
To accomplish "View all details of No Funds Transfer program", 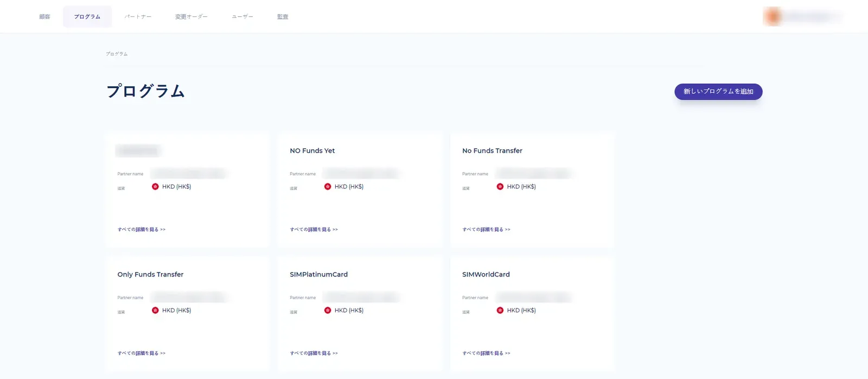I will click(x=486, y=230).
